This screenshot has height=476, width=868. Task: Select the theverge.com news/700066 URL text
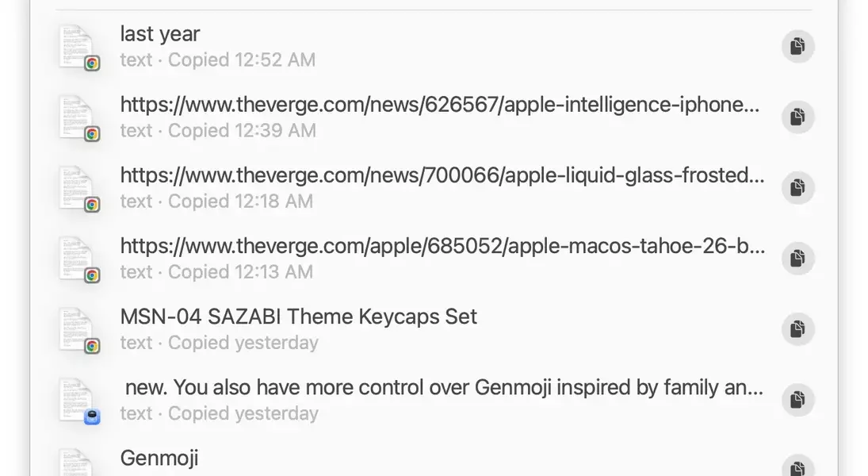click(442, 175)
